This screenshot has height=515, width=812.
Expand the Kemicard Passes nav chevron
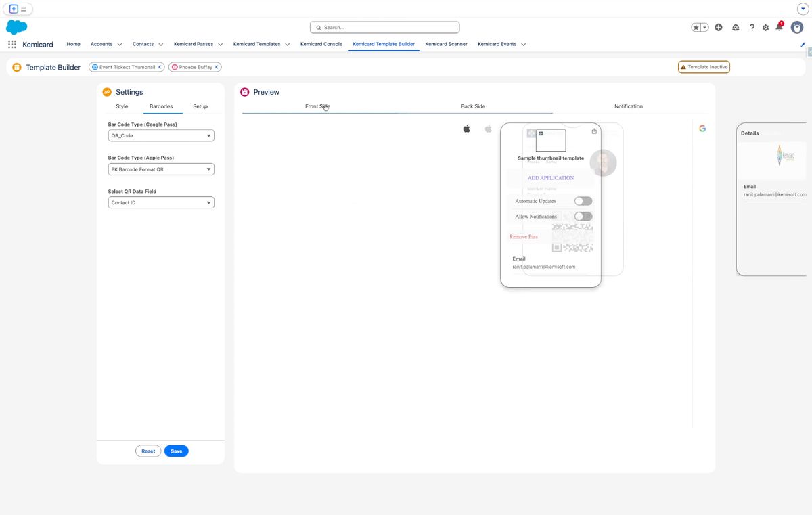tap(221, 45)
